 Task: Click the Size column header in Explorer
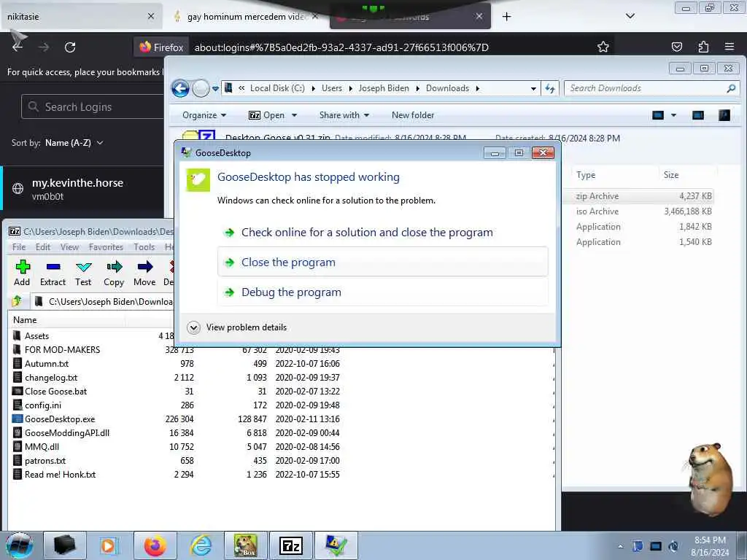pyautogui.click(x=671, y=175)
